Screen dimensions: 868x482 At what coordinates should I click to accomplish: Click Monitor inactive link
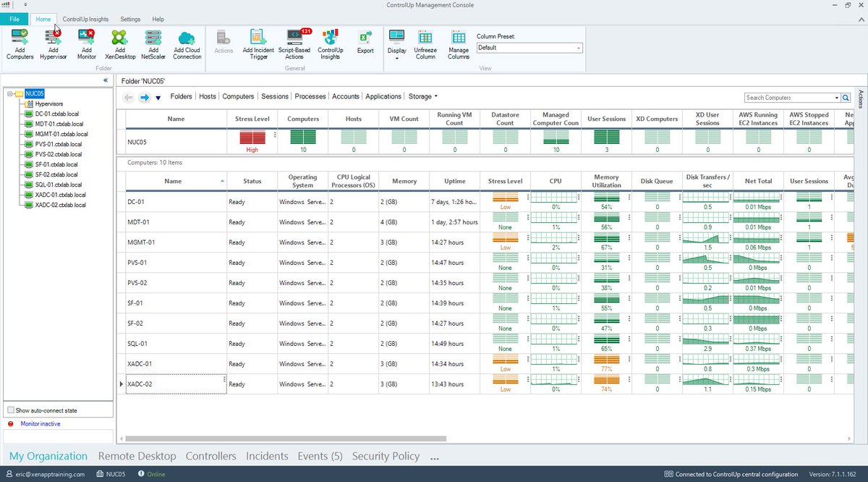[41, 423]
